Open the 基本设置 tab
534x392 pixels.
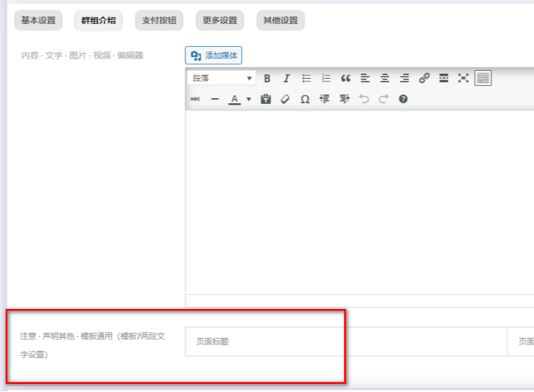[x=38, y=20]
